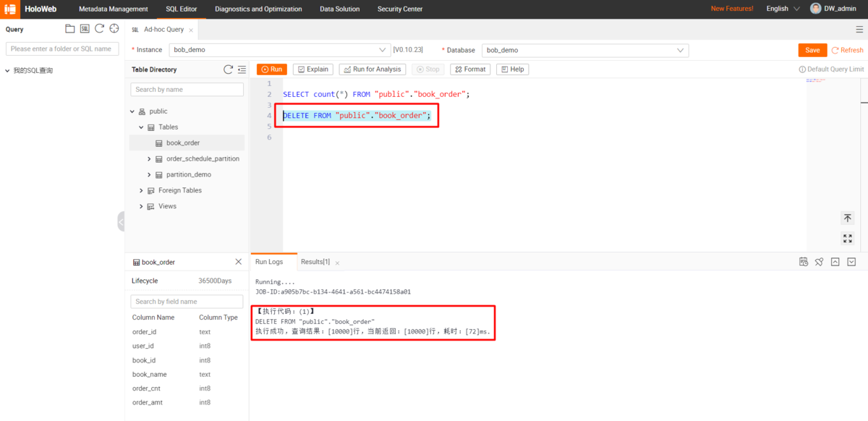Create a new SQL query icon
This screenshot has width=868, height=421.
coord(85,29)
